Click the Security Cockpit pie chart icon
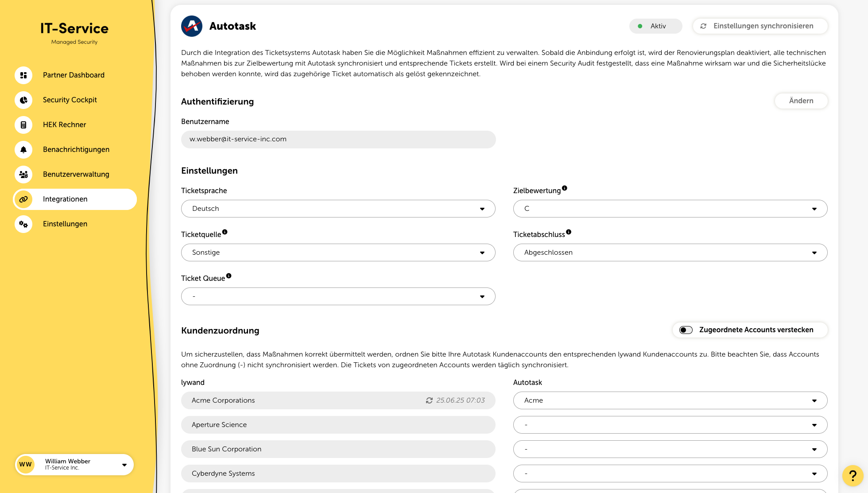868x493 pixels. click(x=23, y=100)
